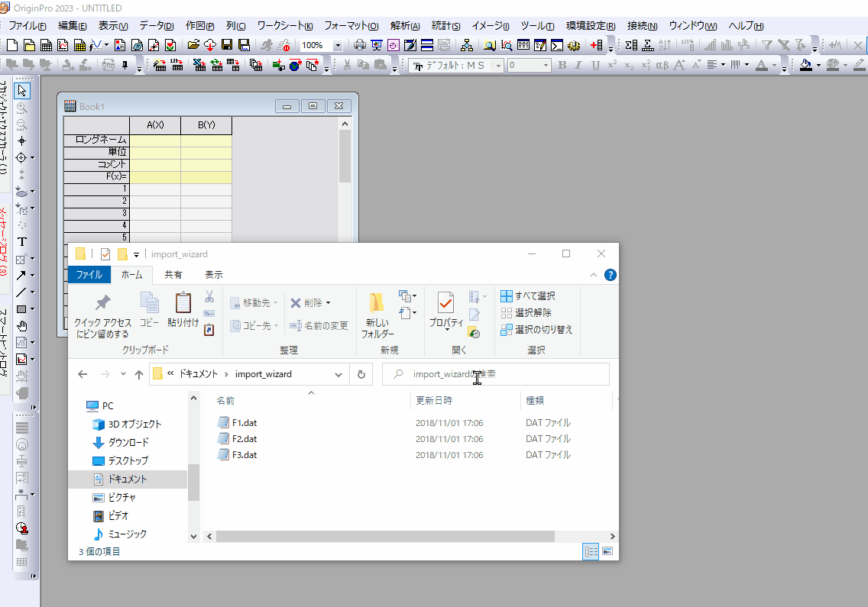Launch the Import Wizard toolbar icon
868x607 pixels.
click(160, 66)
